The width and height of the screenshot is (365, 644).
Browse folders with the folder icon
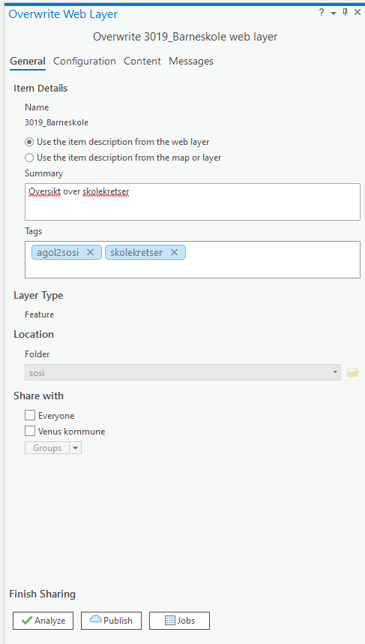point(353,373)
